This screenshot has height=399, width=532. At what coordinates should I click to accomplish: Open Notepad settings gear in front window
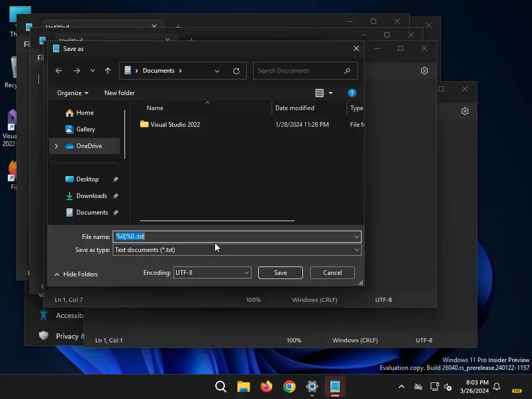tap(424, 71)
